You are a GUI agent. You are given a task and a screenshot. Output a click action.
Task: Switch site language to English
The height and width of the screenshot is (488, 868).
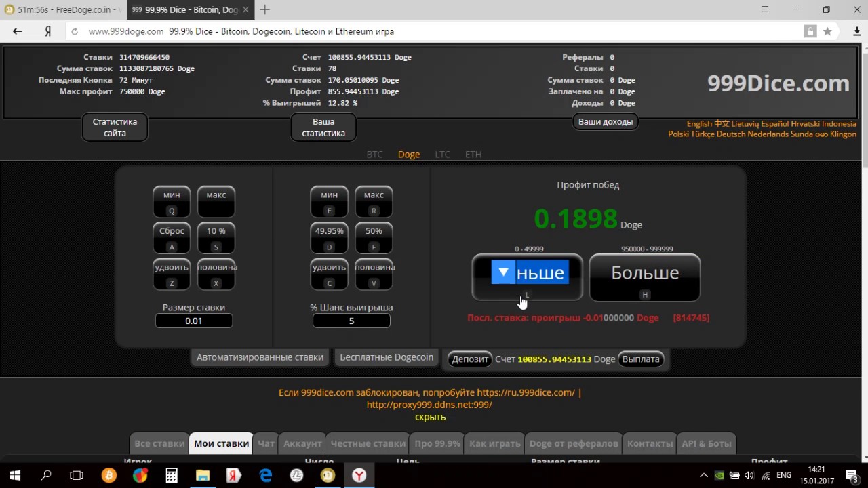point(699,124)
